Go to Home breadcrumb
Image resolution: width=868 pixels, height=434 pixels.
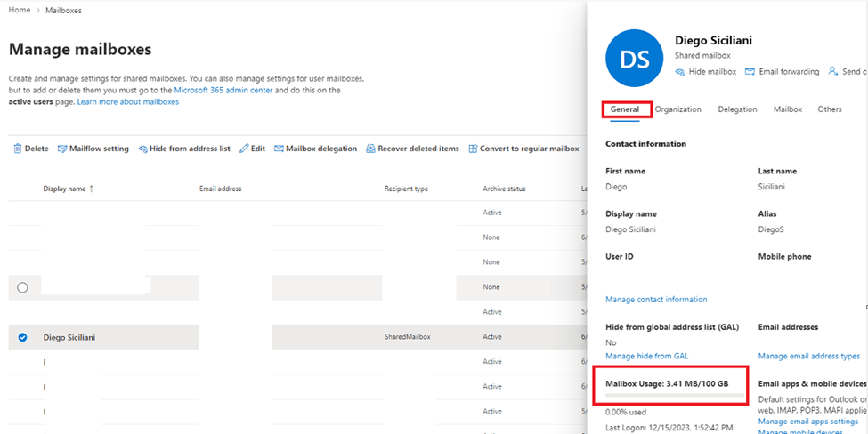[20, 10]
